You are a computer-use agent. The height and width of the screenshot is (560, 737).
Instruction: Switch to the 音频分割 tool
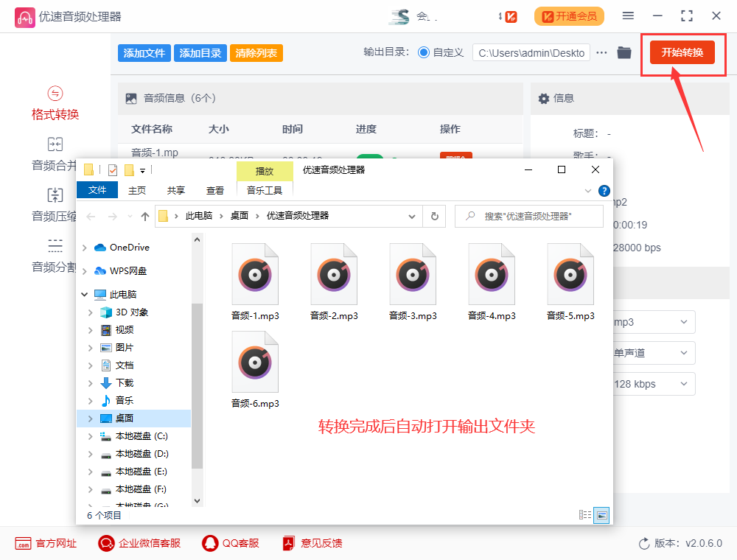[x=55, y=254]
